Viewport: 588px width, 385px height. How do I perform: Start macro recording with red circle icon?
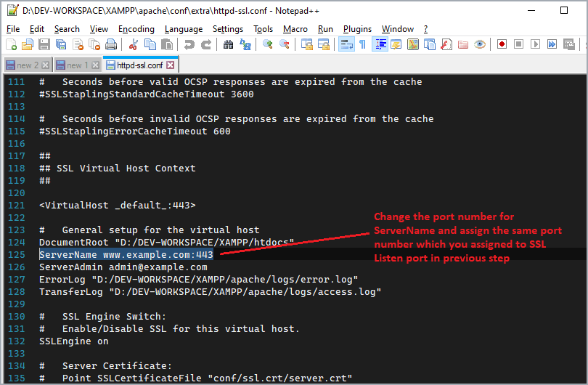[502, 44]
